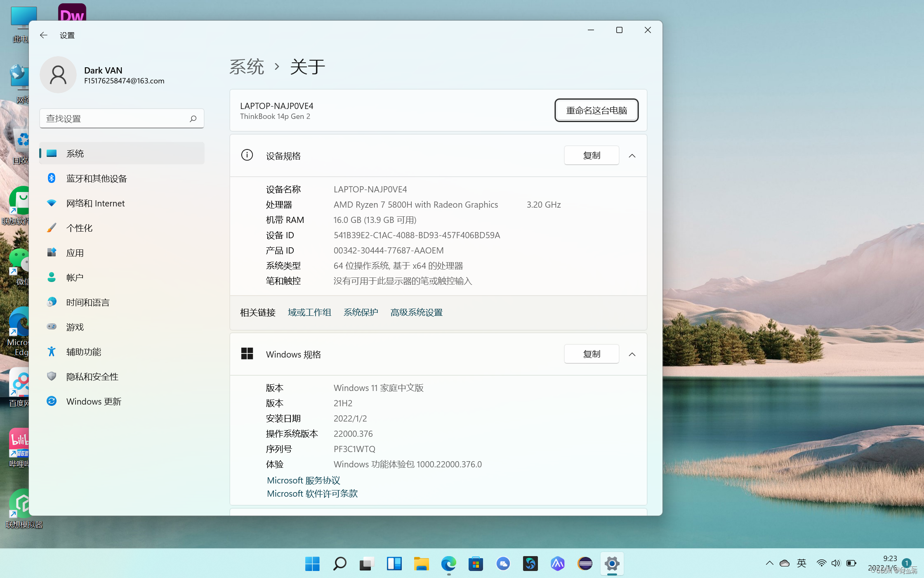Viewport: 924px width, 578px height.
Task: Open Microsoft Edge from the taskbar
Action: [x=448, y=564]
